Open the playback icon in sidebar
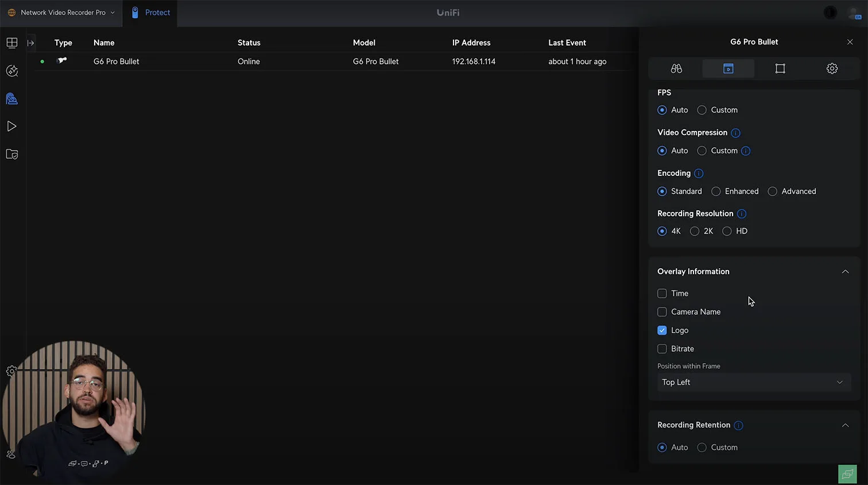The height and width of the screenshot is (485, 868). tap(12, 126)
